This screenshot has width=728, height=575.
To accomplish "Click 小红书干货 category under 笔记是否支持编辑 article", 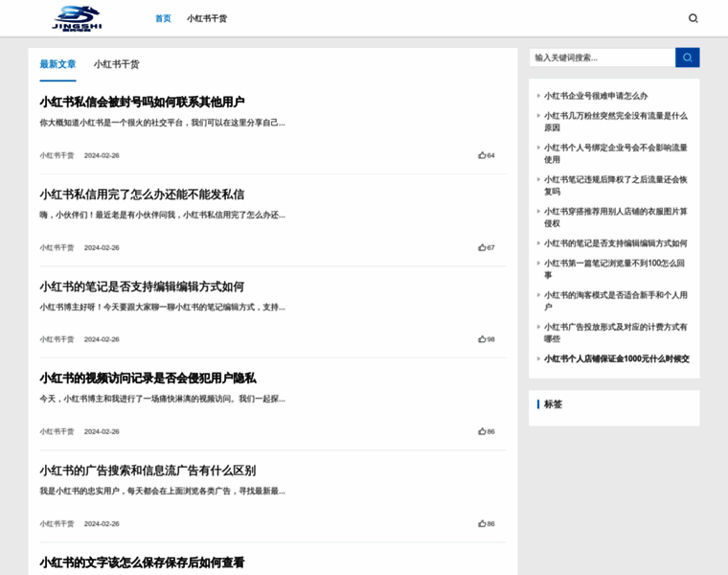I will click(x=57, y=339).
